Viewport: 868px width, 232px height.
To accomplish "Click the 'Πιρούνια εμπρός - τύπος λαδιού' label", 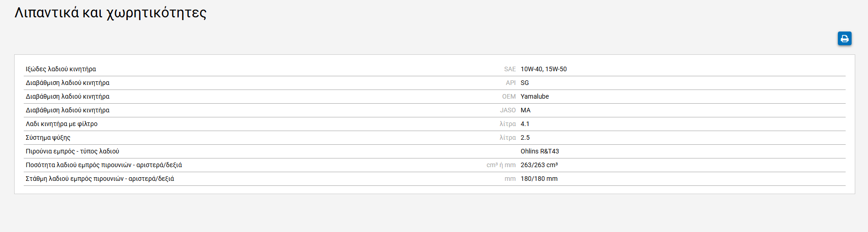I will (72, 151).
